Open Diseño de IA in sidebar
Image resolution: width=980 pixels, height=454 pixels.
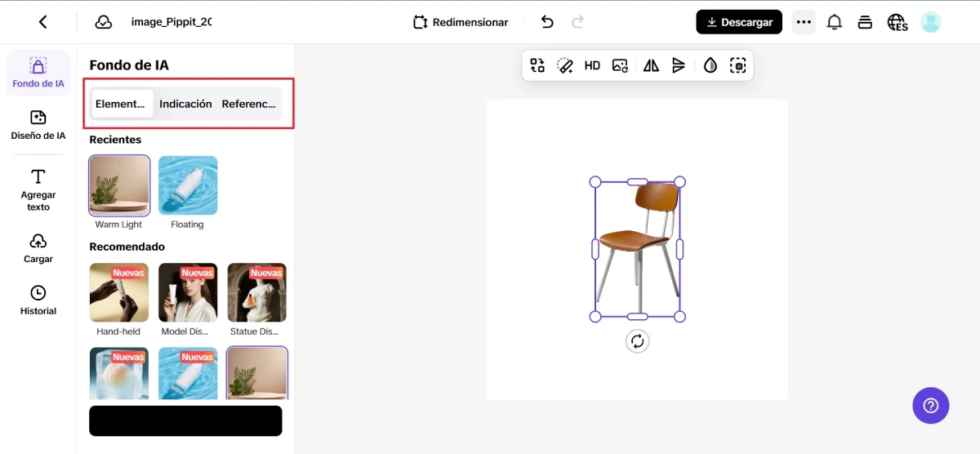(38, 125)
